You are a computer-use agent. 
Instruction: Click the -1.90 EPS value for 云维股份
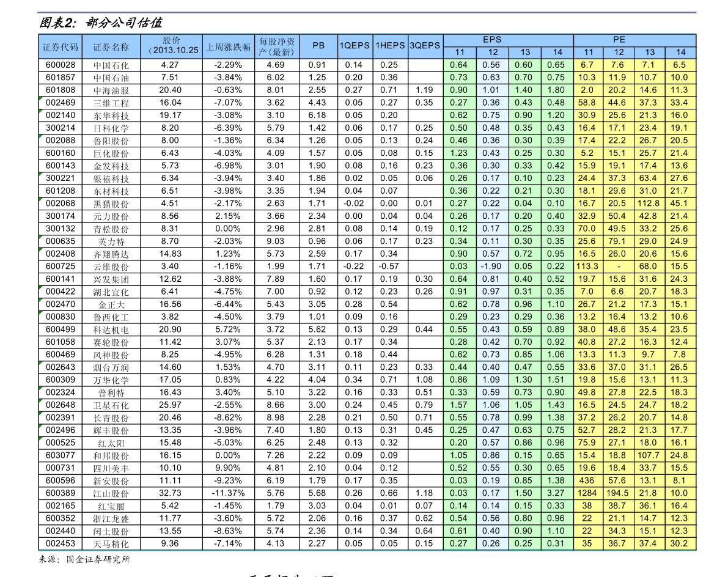pos(491,266)
